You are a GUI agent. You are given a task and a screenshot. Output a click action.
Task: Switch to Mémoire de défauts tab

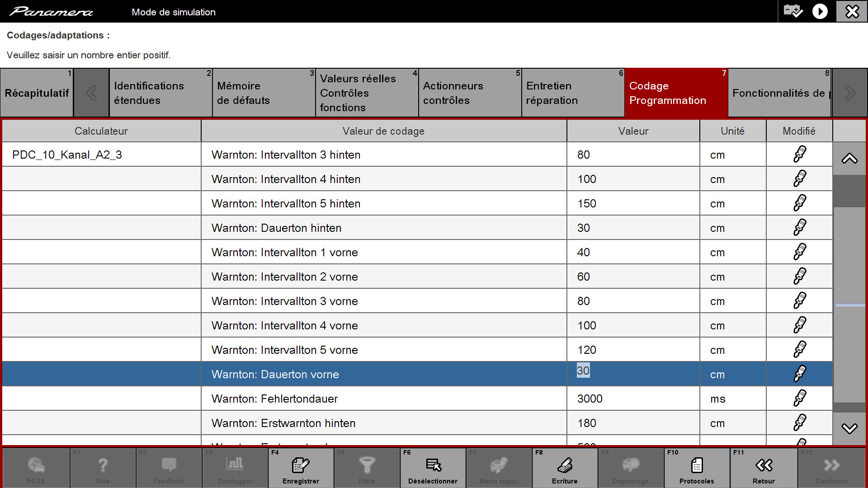[264, 93]
